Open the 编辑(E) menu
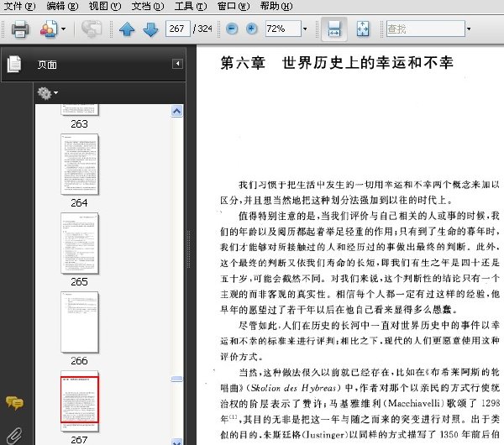 tap(62, 6)
